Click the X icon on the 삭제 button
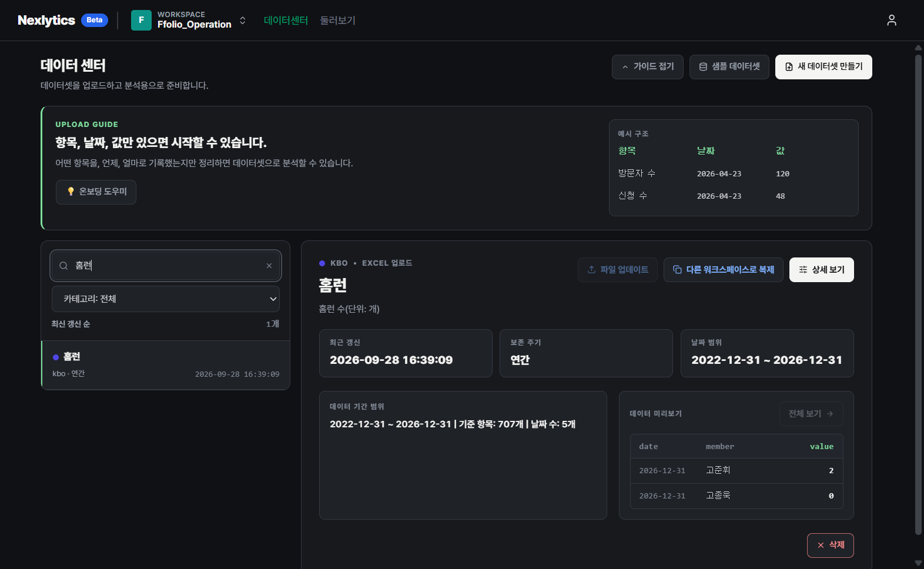 coord(821,545)
